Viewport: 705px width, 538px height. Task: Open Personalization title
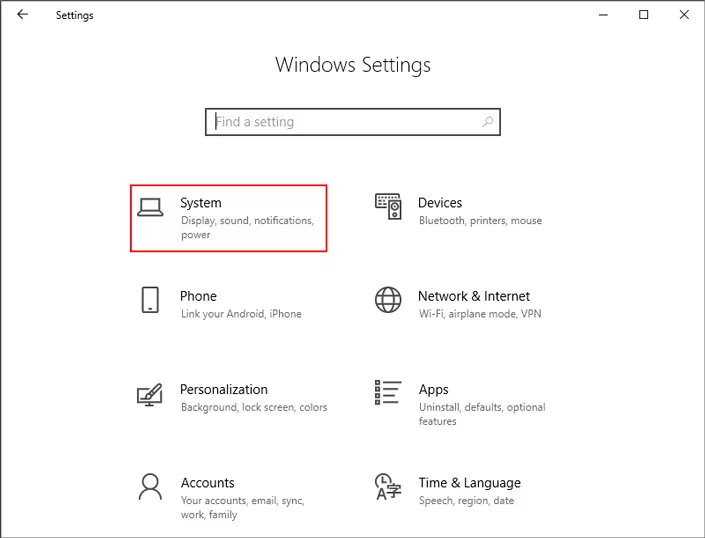click(x=224, y=389)
